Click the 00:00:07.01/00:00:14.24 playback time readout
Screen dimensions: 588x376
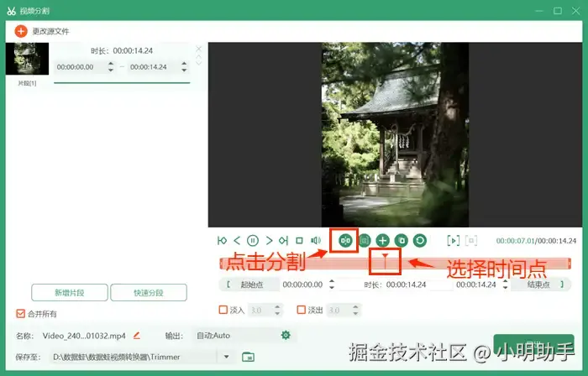(536, 241)
